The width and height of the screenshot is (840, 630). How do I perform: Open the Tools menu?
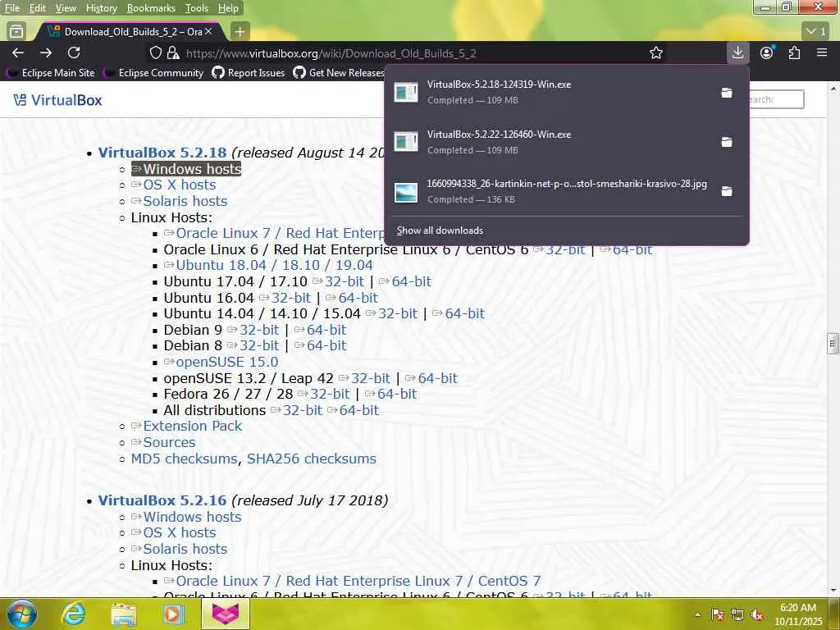click(x=197, y=8)
